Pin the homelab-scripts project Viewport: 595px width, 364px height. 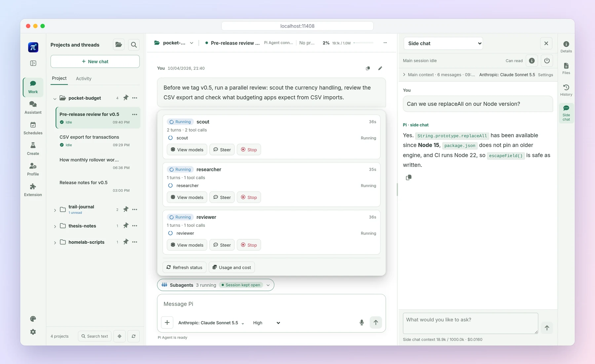(x=126, y=242)
